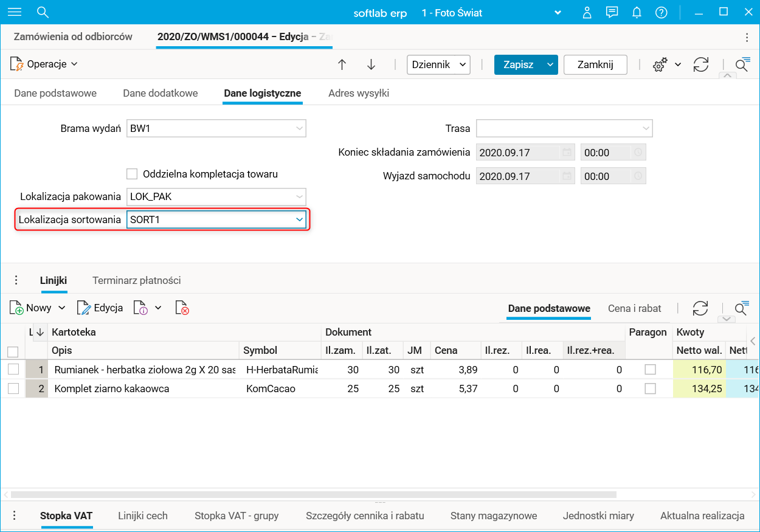Refresh the document form
This screenshot has width=760, height=532.
pyautogui.click(x=701, y=64)
